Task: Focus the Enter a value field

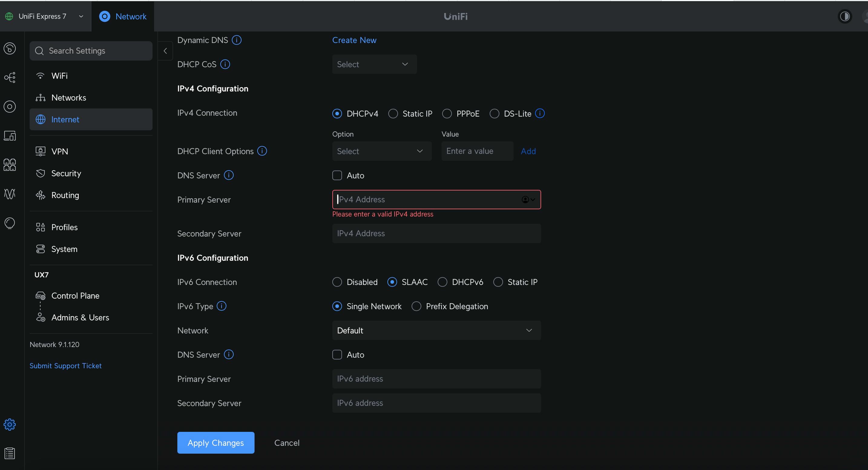Action: [x=477, y=151]
